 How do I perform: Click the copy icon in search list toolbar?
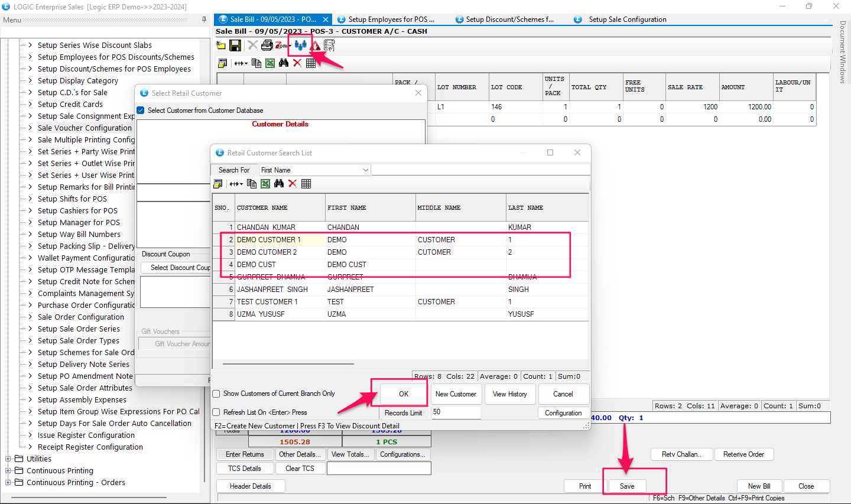[252, 184]
